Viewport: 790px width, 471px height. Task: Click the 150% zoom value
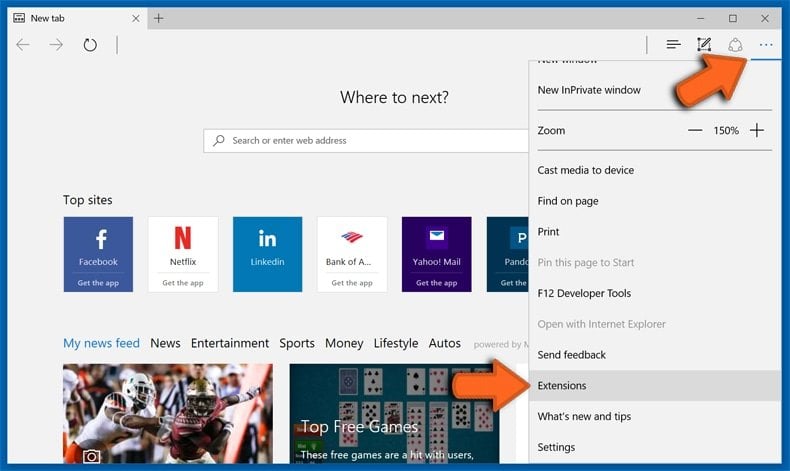(x=726, y=131)
